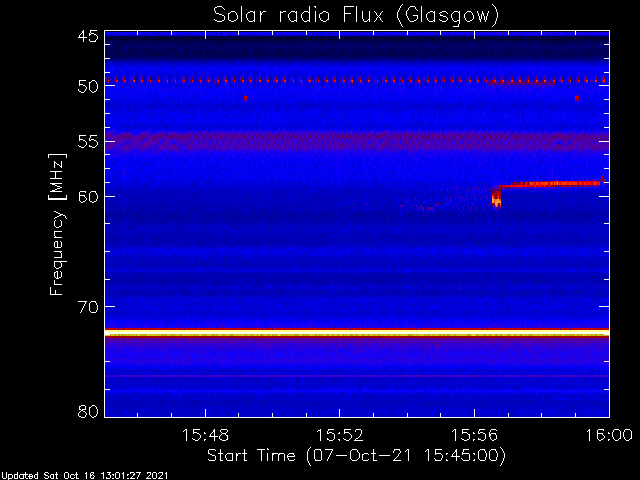
Task: Click the 16:00 time tick label
Action: click(x=609, y=436)
